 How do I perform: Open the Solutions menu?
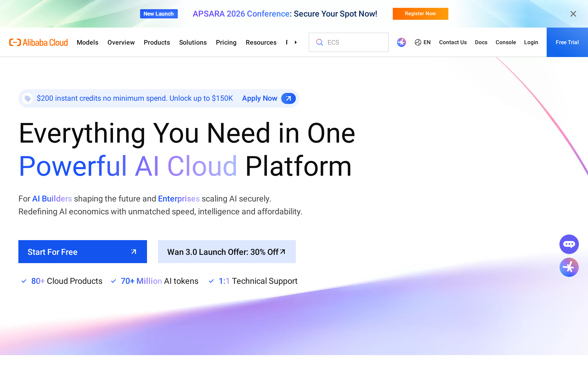(193, 42)
